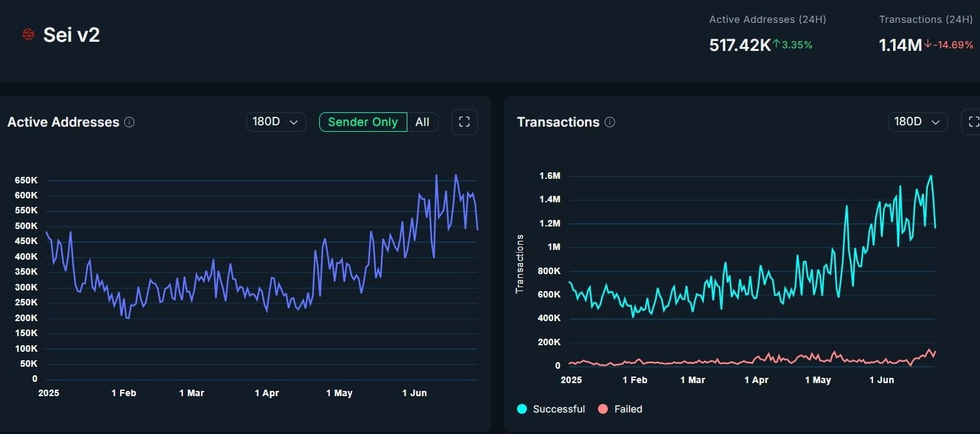Switch to the All tab
This screenshot has width=980, height=434.
[422, 122]
